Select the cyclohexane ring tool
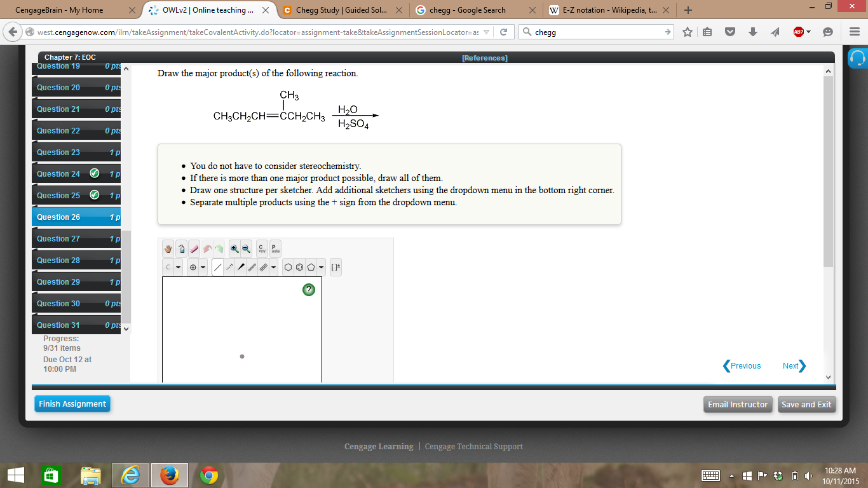Viewport: 868px width, 488px height. click(288, 268)
